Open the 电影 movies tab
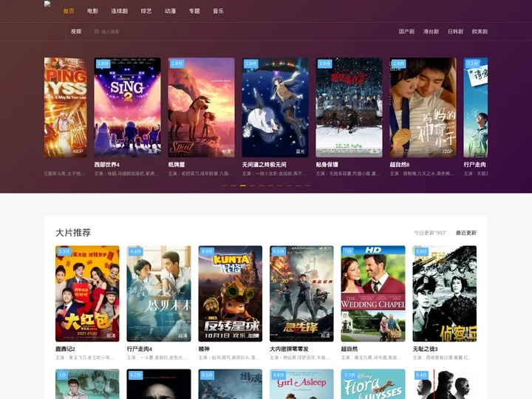532x399 pixels. tap(92, 11)
